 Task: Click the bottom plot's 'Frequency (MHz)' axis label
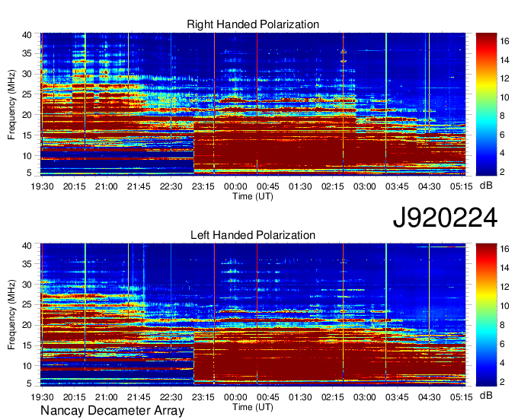(11, 315)
